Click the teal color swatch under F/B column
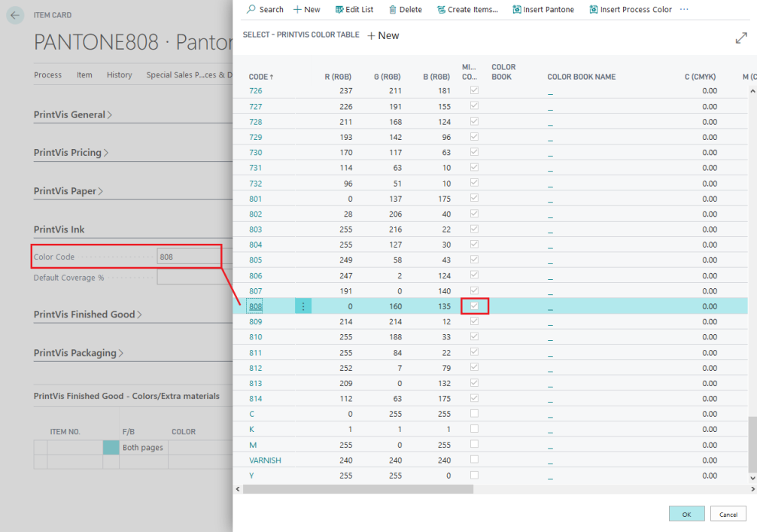 (x=110, y=447)
